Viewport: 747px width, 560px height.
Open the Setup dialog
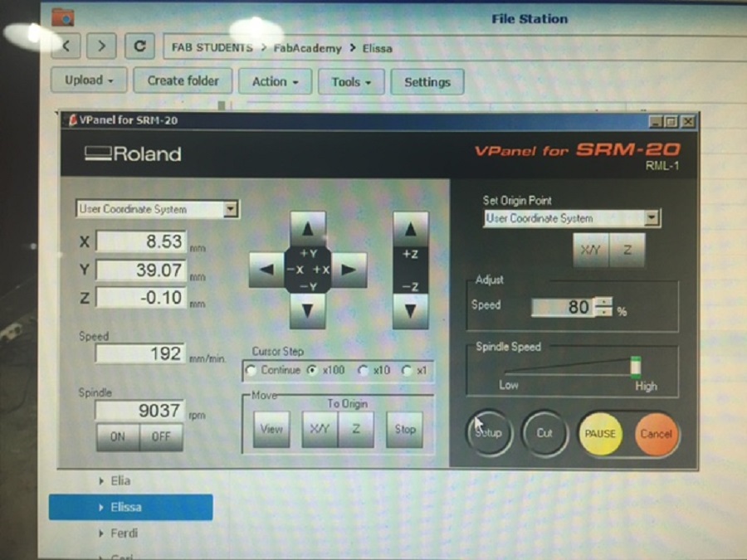pyautogui.click(x=489, y=433)
